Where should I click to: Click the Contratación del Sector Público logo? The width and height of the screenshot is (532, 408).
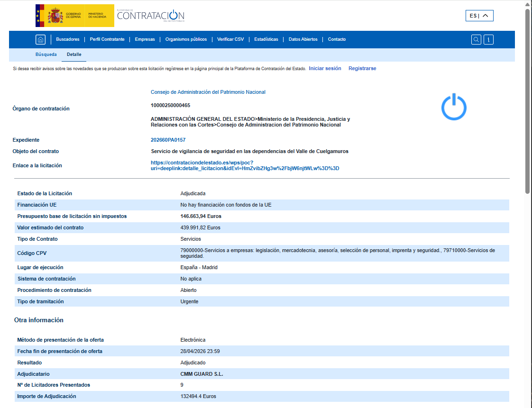point(151,16)
